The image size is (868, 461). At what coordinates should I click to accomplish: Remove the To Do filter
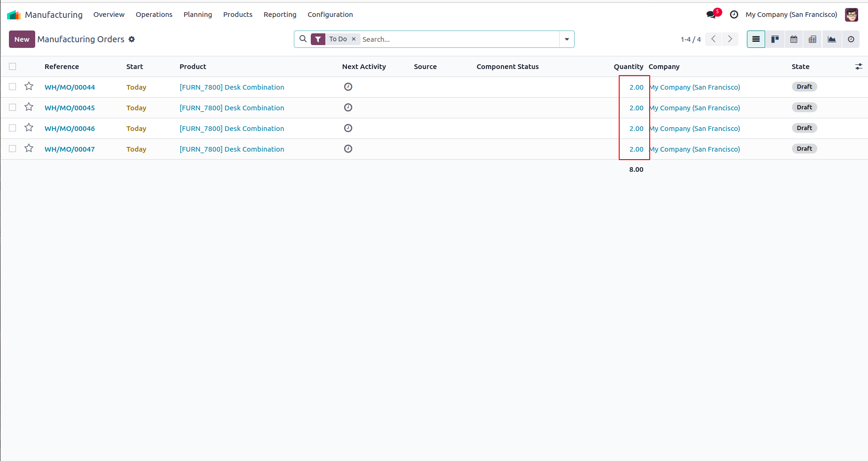click(354, 39)
